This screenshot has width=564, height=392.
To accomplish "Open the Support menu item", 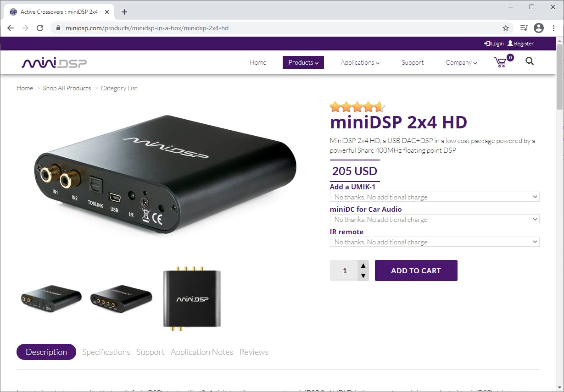I will (413, 62).
